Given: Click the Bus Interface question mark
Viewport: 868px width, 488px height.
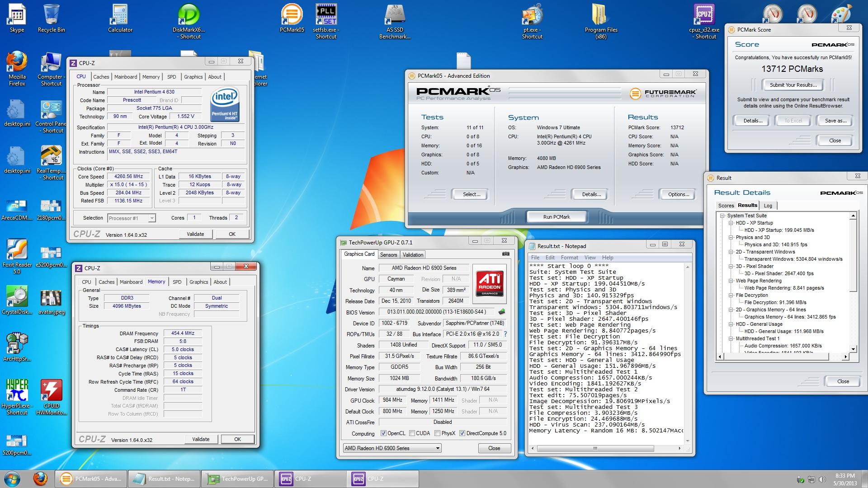Looking at the screenshot, I should (x=505, y=334).
